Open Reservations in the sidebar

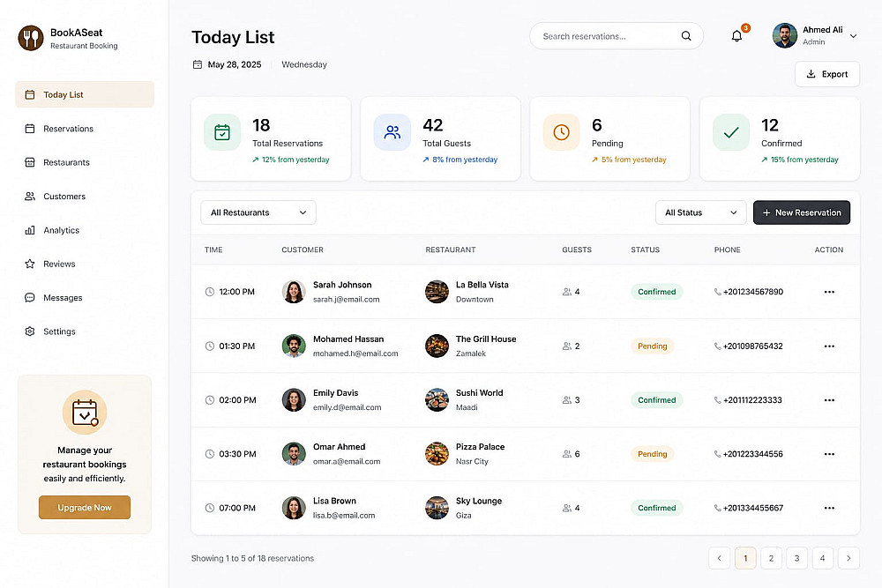(68, 129)
